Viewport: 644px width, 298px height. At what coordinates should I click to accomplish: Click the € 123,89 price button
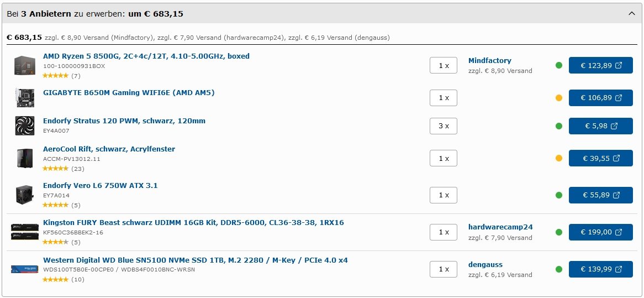click(600, 65)
